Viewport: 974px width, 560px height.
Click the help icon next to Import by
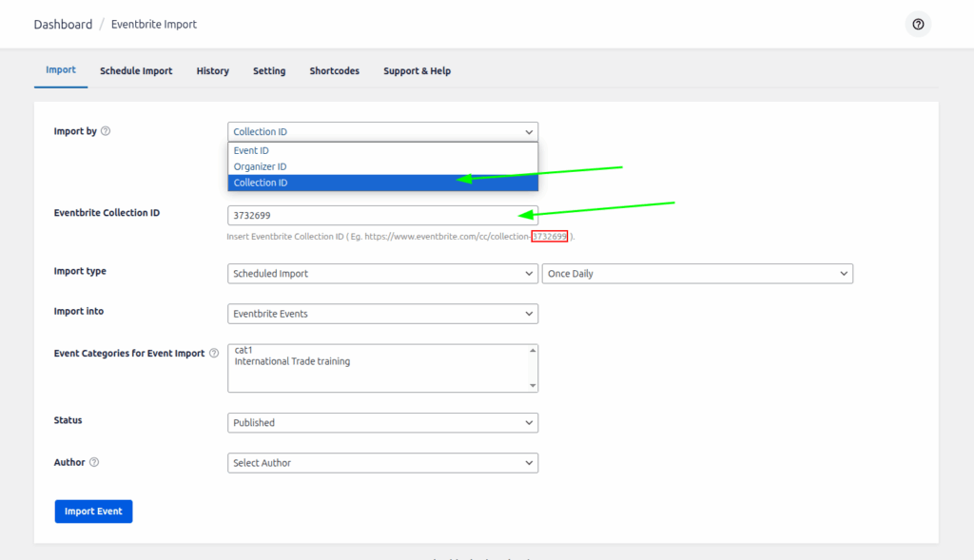coord(106,131)
